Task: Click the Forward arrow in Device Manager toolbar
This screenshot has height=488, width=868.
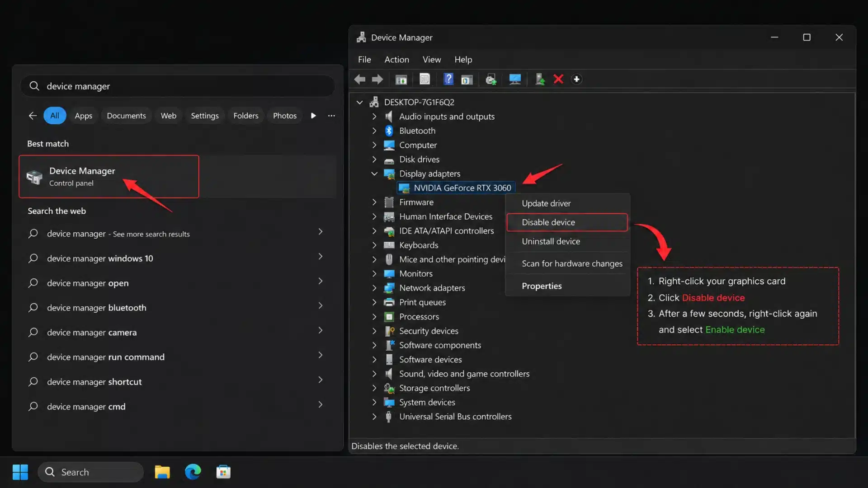Action: tap(377, 80)
